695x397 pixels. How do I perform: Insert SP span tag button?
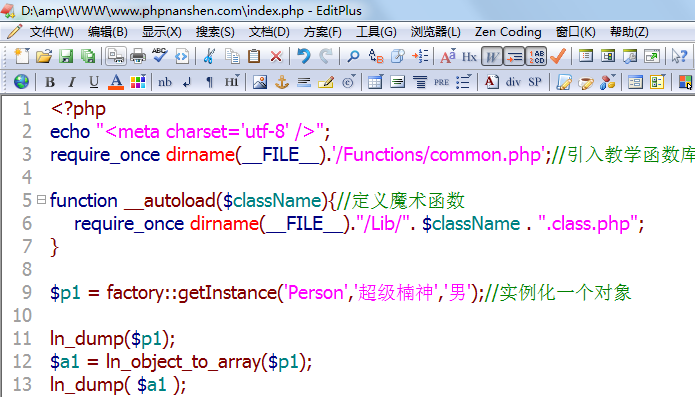[x=535, y=82]
